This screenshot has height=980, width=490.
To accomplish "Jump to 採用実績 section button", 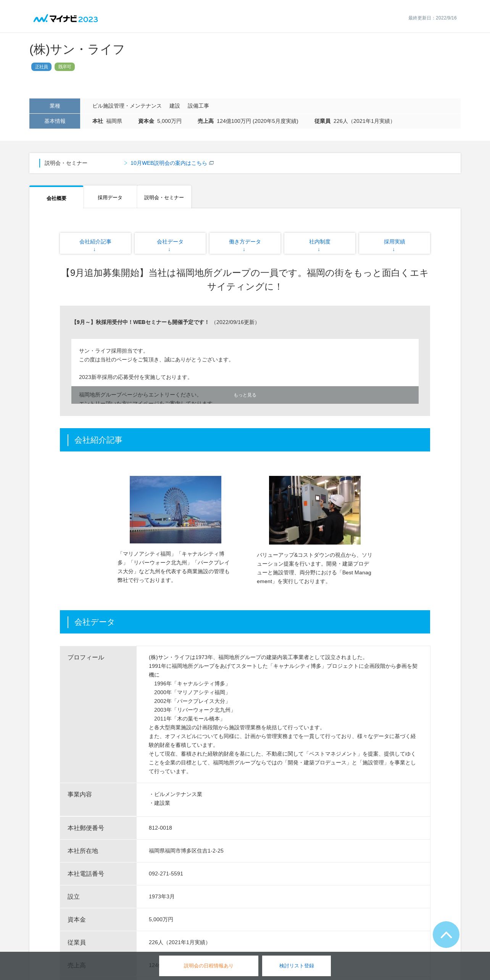I will (395, 243).
